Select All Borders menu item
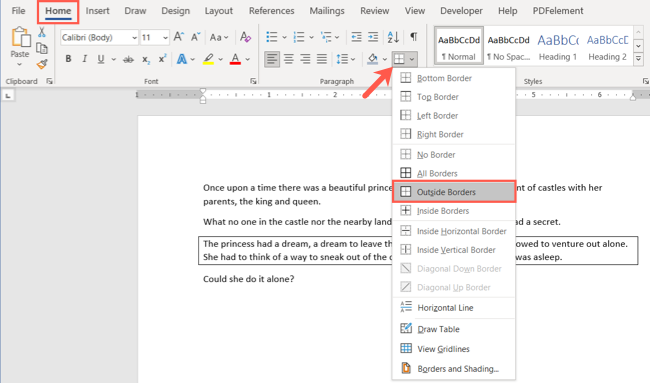Image resolution: width=650 pixels, height=383 pixels. coord(453,173)
